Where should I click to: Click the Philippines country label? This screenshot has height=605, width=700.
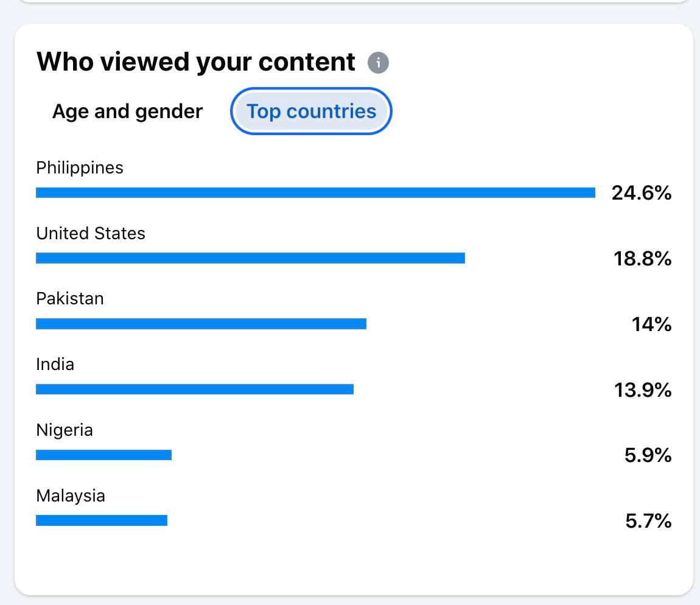80,167
